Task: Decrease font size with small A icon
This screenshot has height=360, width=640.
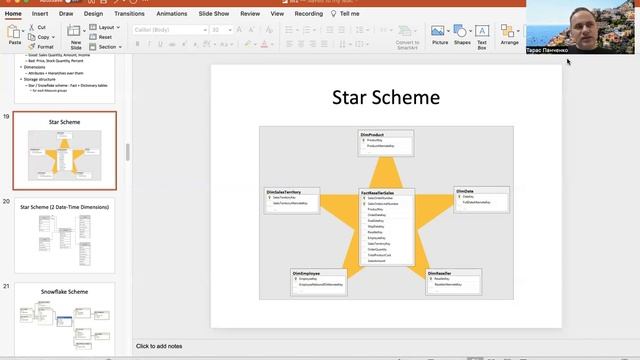Action: click(x=251, y=30)
